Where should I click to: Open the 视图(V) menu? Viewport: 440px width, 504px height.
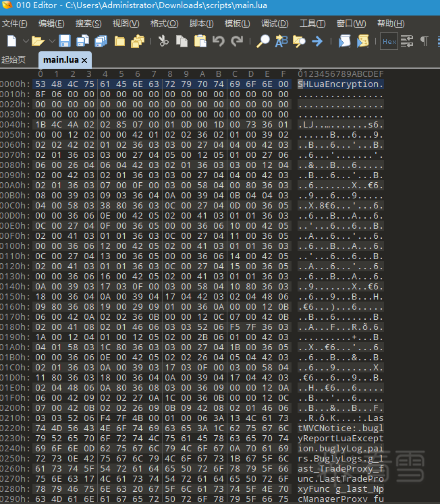tap(126, 24)
